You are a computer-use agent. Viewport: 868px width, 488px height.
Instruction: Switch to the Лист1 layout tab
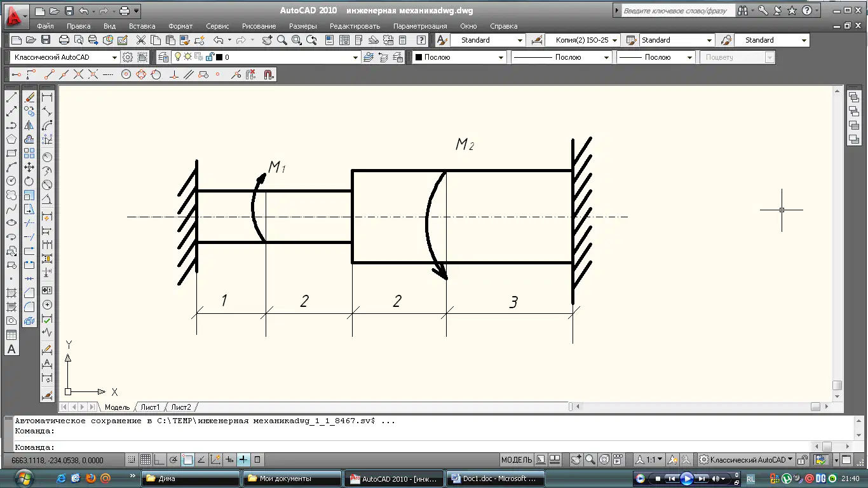(x=150, y=407)
